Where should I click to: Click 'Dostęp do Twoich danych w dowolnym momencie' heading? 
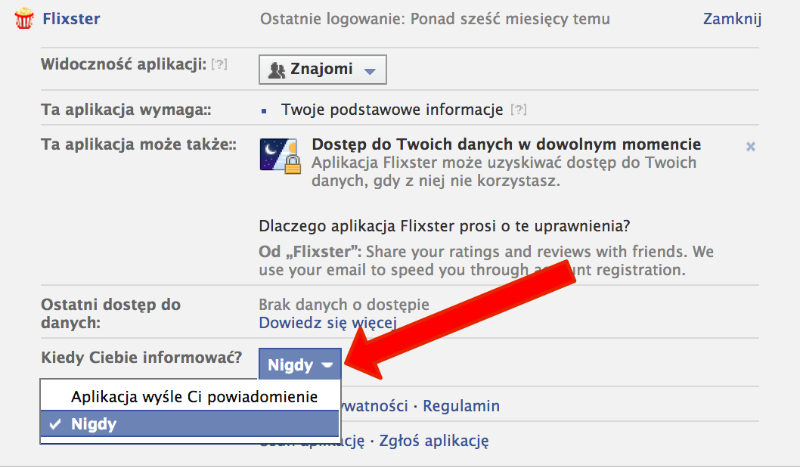tap(506, 144)
